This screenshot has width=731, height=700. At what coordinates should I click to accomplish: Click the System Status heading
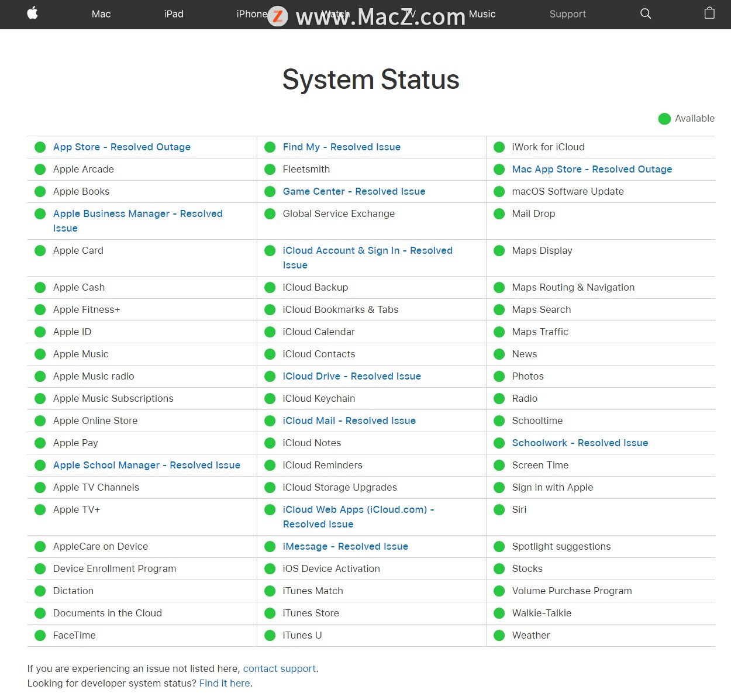pos(371,80)
